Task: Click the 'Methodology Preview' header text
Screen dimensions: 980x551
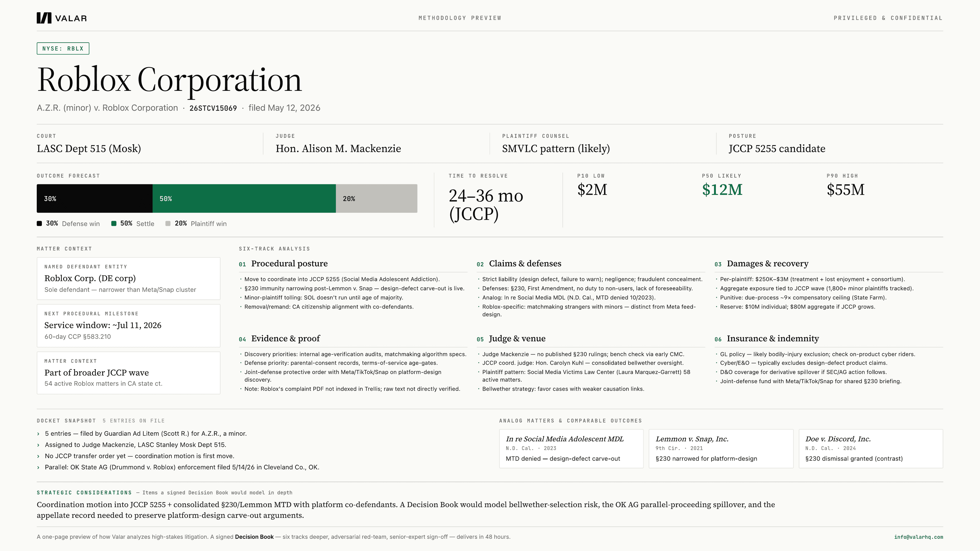Action: [460, 18]
